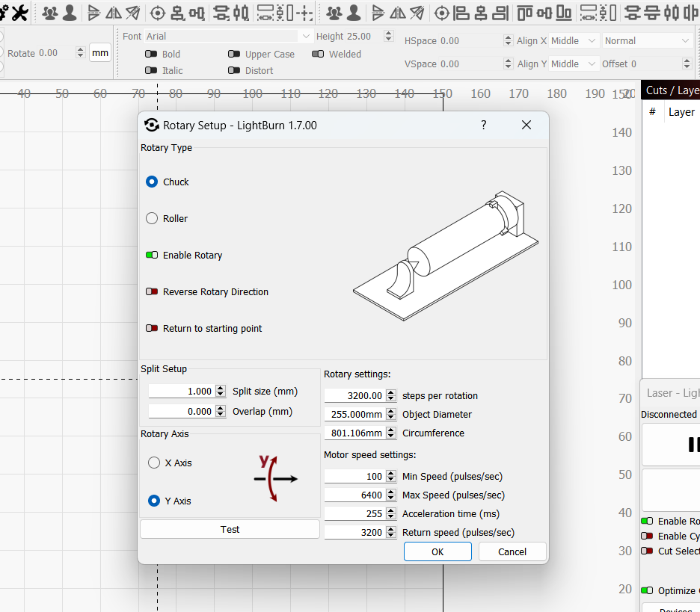Adjust steps per rotation stepper arrows
Screen dimensions: 700x612
[x=391, y=395]
